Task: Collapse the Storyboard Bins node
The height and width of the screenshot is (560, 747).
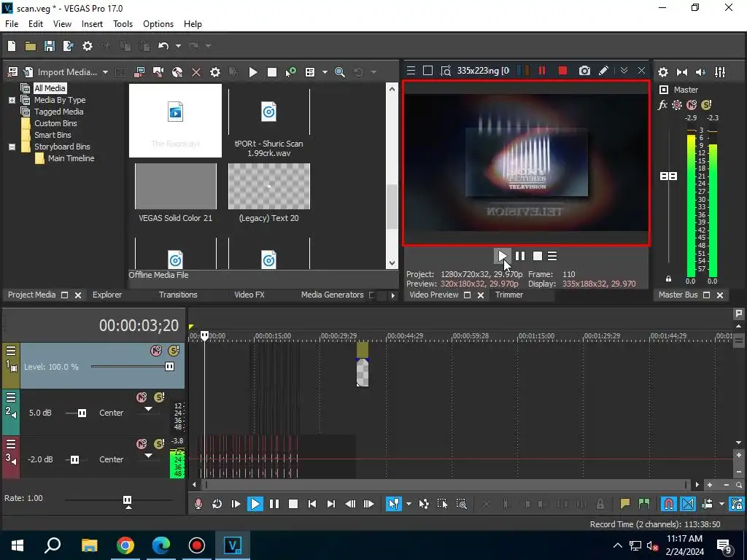Action: tap(12, 147)
